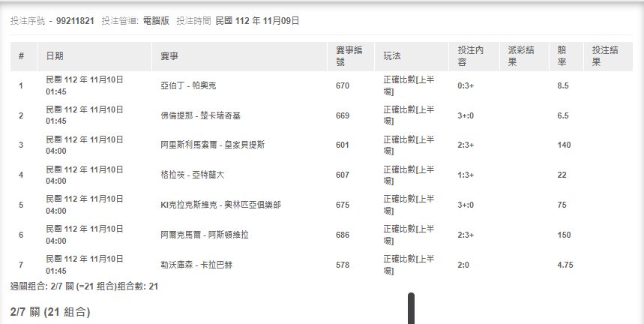Click bet content 2:0

click(463, 265)
